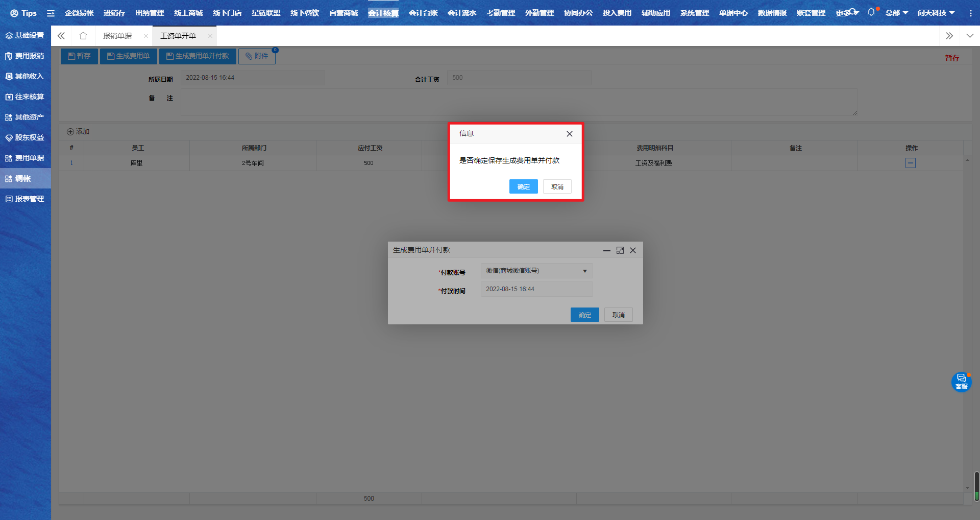The height and width of the screenshot is (520, 980).
Task: Click the 付款时间 date field
Action: pos(536,289)
